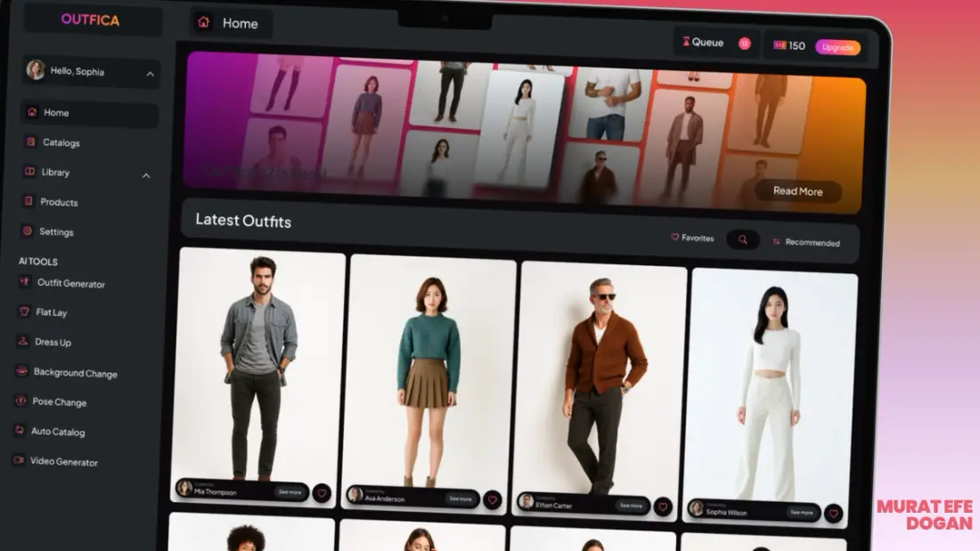Viewport: 980px width, 551px height.
Task: Click the Home icon in the sidebar
Action: click(32, 112)
